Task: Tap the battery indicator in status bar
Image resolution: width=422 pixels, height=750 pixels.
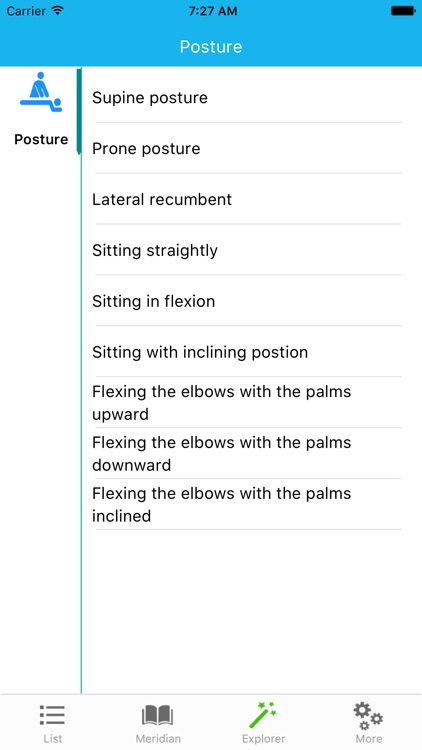Action: (x=403, y=11)
